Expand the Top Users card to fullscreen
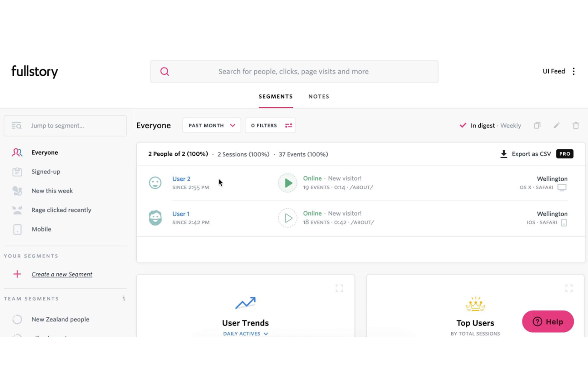This screenshot has width=588, height=392. [569, 288]
